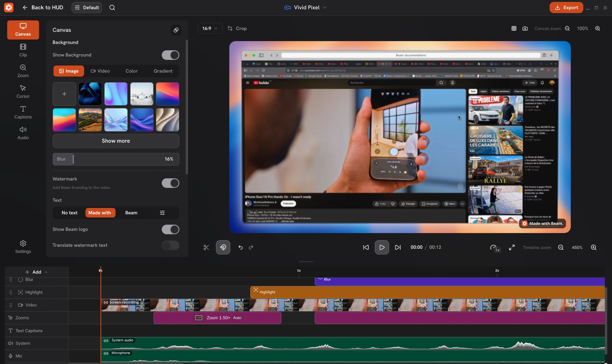Toggle the Watermark switch
The height and width of the screenshot is (364, 612).
[171, 183]
